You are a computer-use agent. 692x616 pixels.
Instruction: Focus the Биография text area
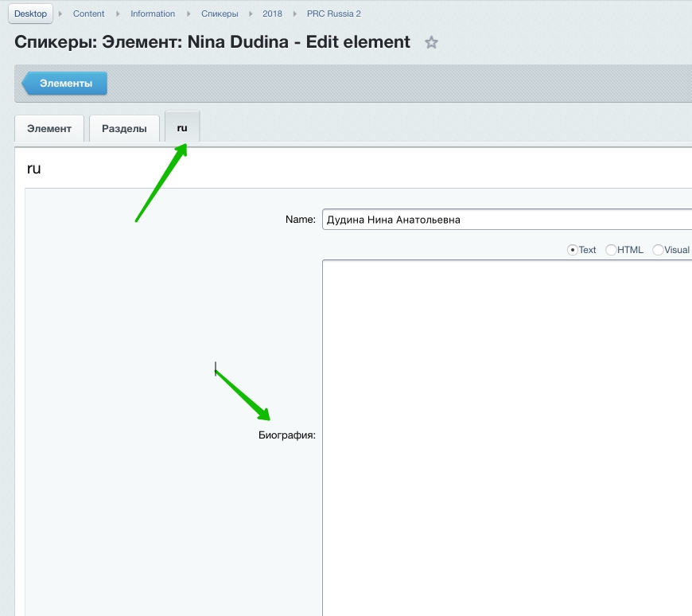coord(506,436)
